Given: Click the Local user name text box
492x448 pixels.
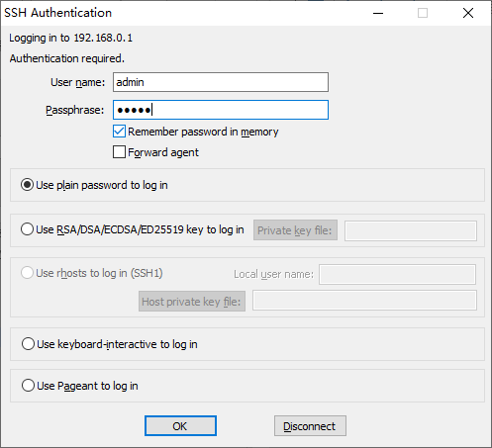Looking at the screenshot, I should click(397, 274).
